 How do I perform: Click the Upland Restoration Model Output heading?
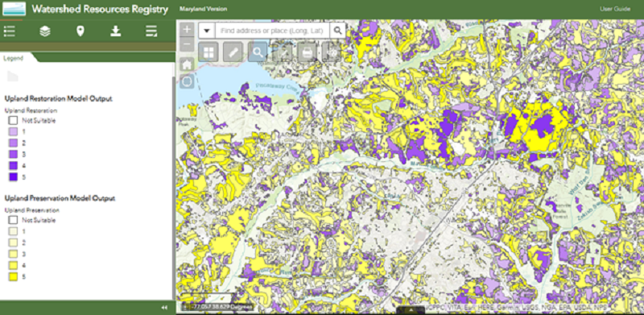pos(58,99)
